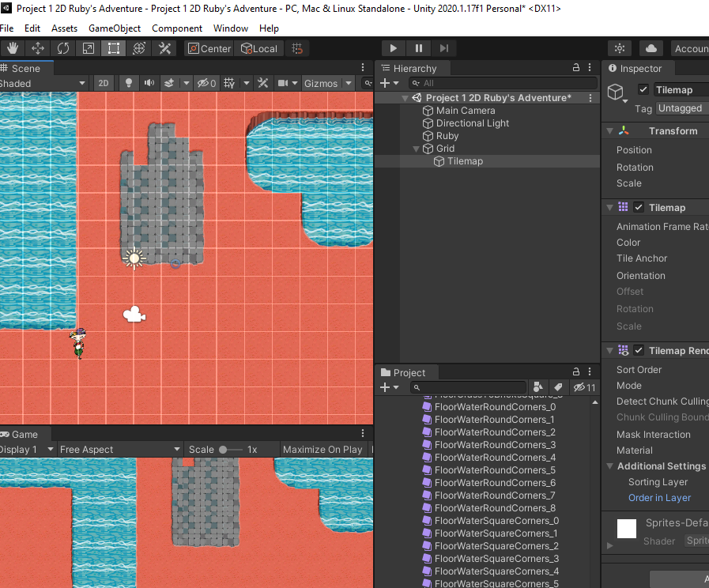
Task: Open the GameObject menu
Action: 115,28
